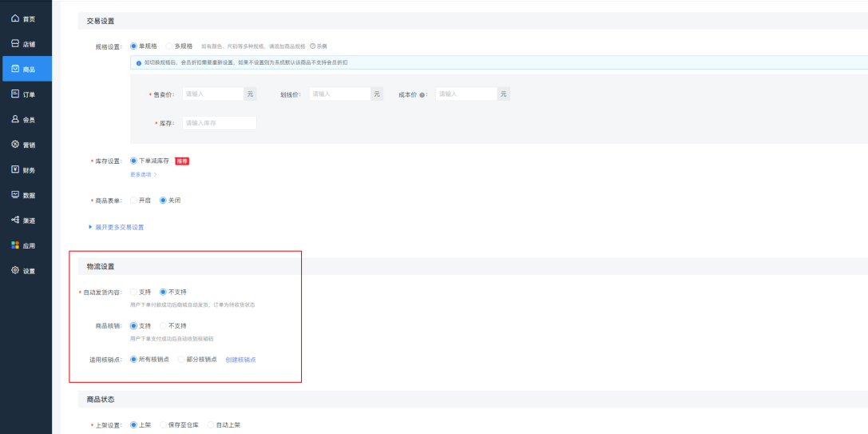Enable 商品表单 with 开启 radio
Image resolution: width=868 pixels, height=434 pixels.
pyautogui.click(x=134, y=200)
